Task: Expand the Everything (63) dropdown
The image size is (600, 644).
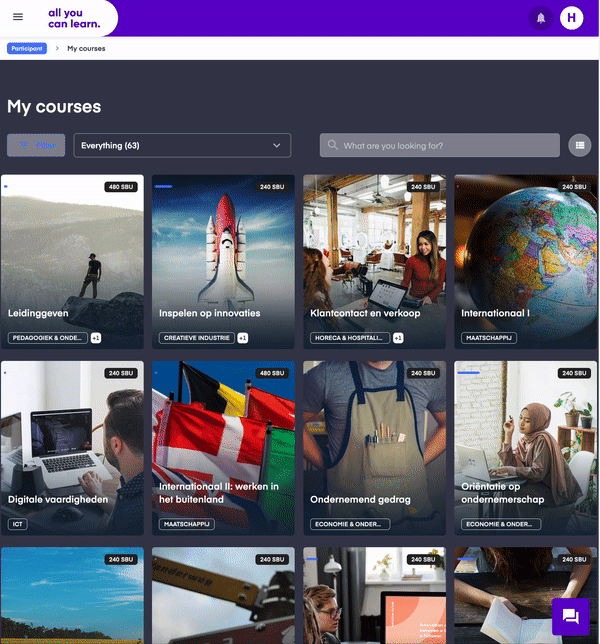Action: (182, 145)
